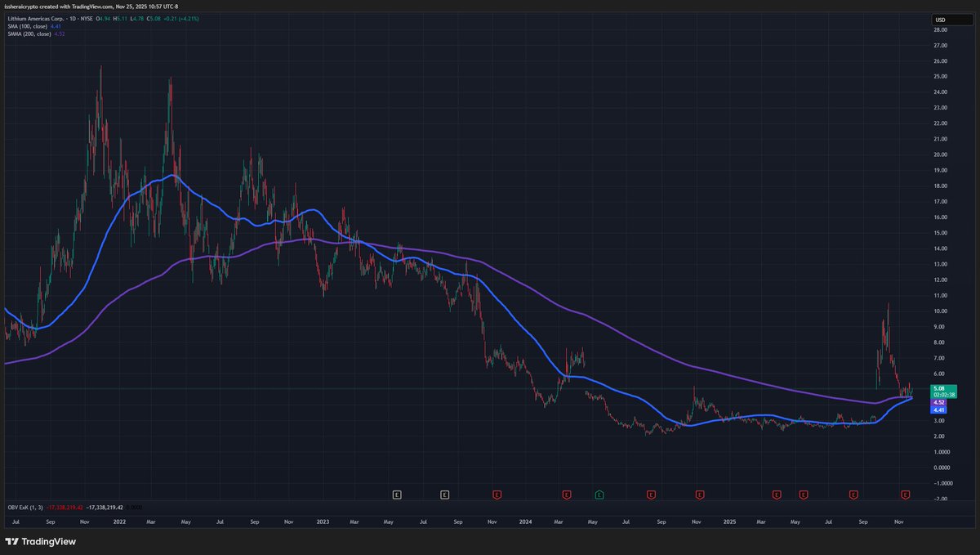Screen dimensions: 980x555
Task: Select the SMMA (200, close) indicator legend
Action: (29, 34)
